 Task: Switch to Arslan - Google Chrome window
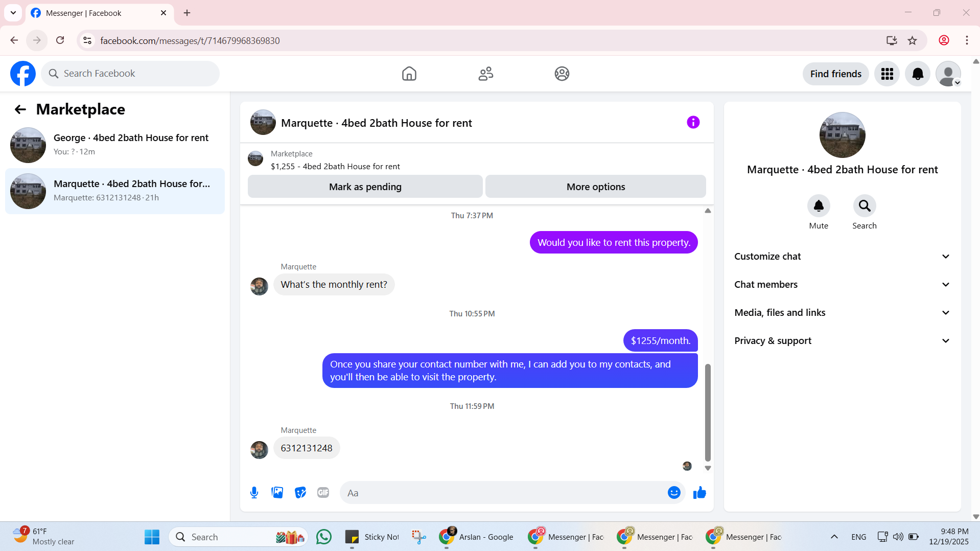click(x=476, y=537)
